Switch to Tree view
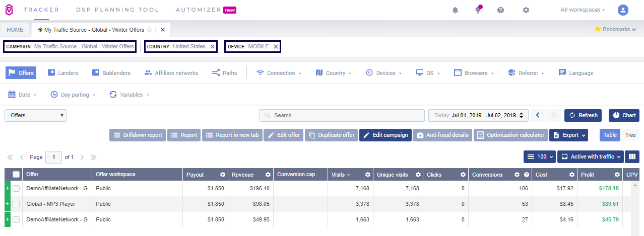Screen dimensions: 644x236 pyautogui.click(x=630, y=135)
